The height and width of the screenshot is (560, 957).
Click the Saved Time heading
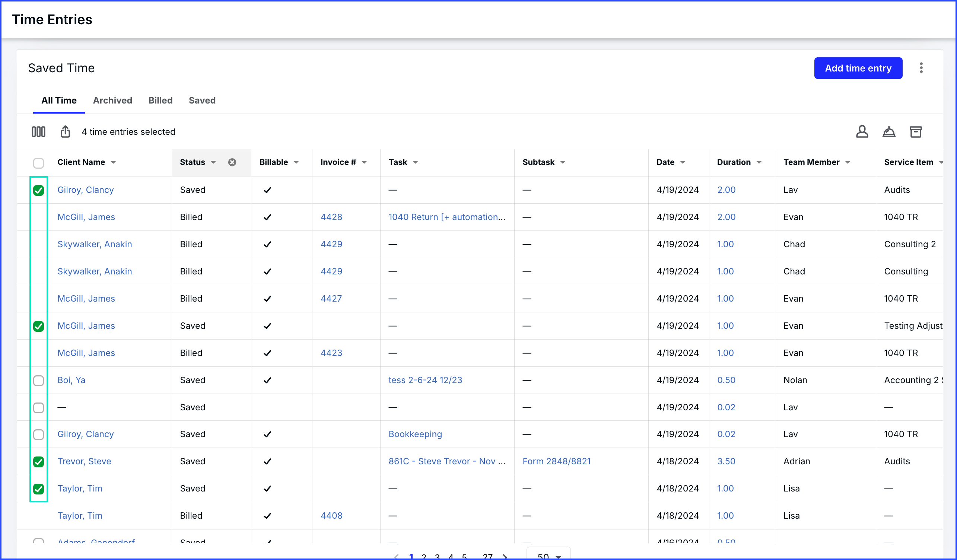(x=61, y=69)
